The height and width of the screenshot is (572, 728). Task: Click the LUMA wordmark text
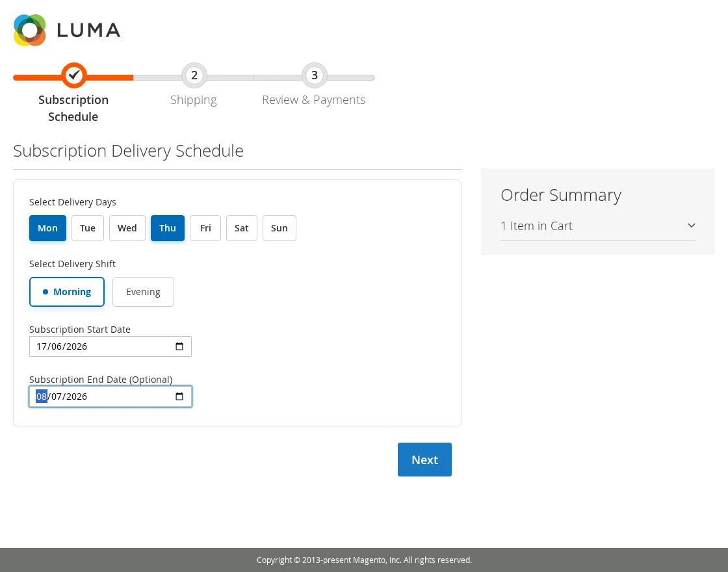(88, 31)
